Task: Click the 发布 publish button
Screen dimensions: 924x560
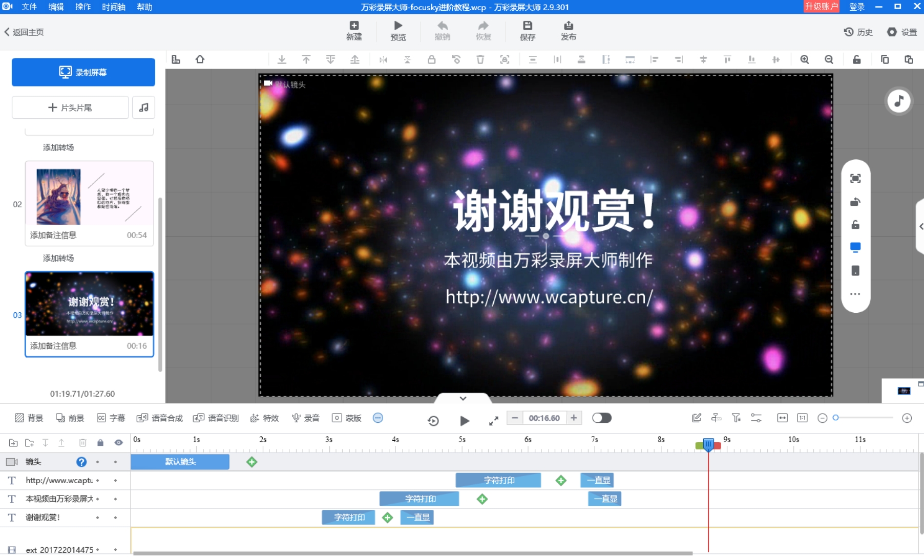Action: coord(569,31)
